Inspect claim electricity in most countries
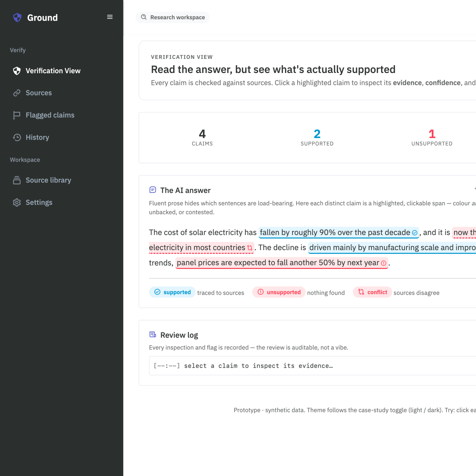Screen dimensions: 476x476 click(201, 248)
